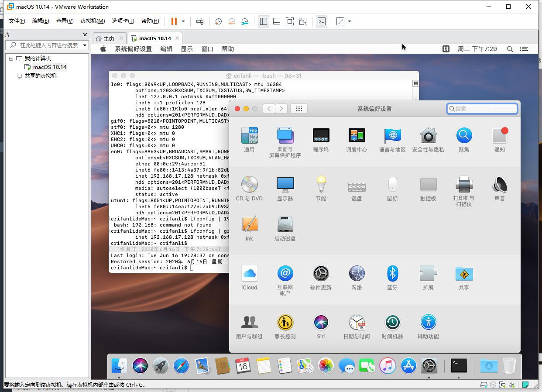Screen dimensions: 542x392
Task: Open 鼠标 (Mouse) preferences
Action: tap(392, 189)
